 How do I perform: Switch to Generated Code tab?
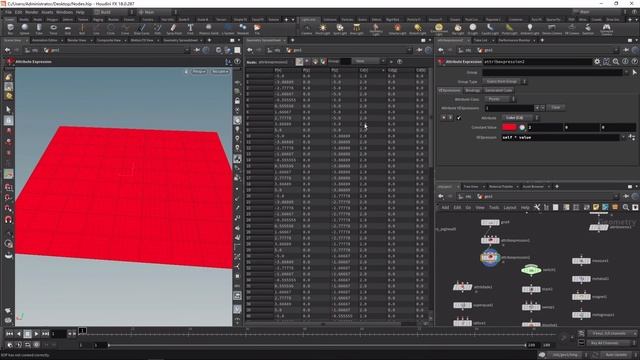coord(498,90)
